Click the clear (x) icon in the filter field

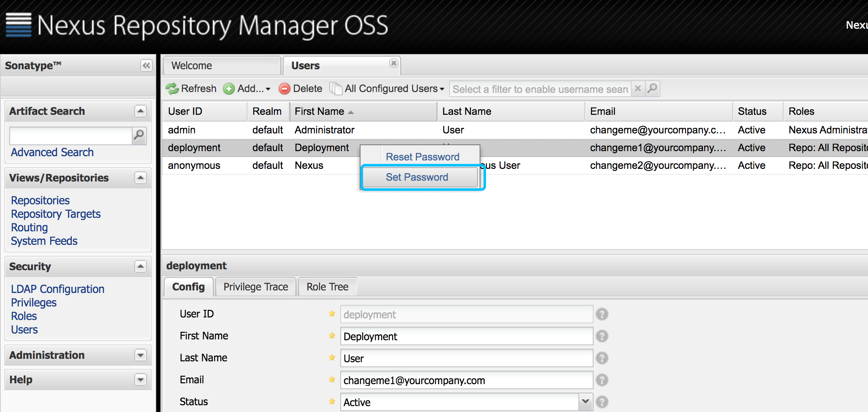click(637, 89)
